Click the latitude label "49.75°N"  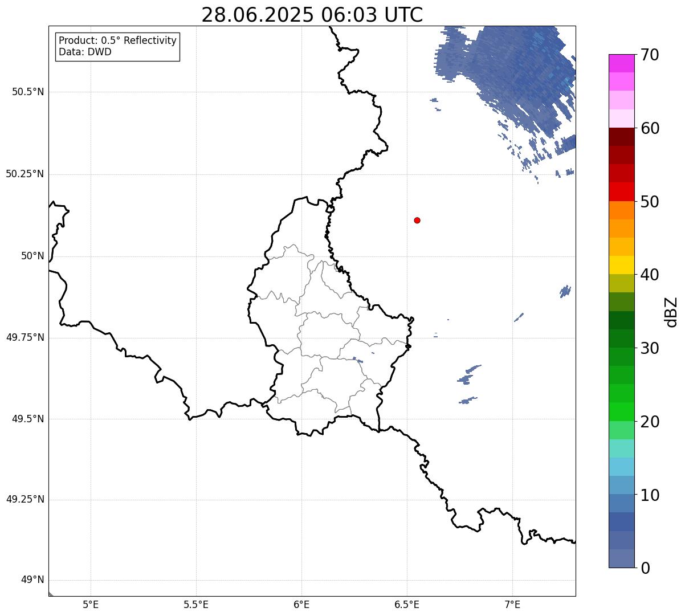25,337
